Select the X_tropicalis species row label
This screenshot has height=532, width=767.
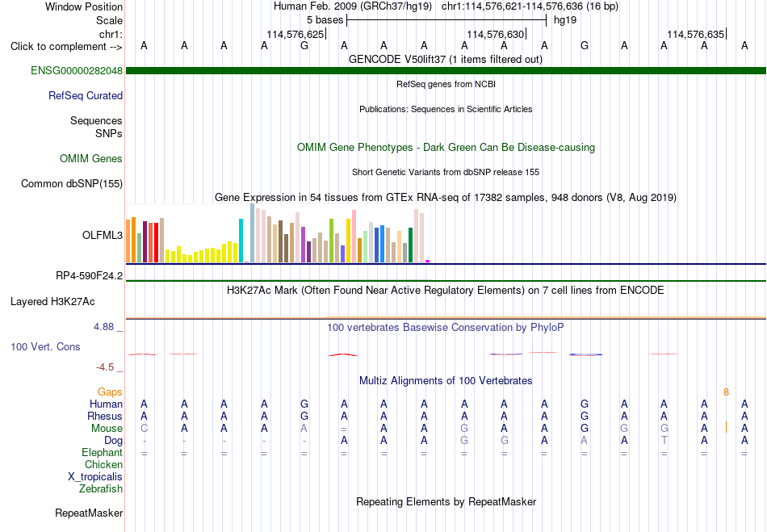click(95, 477)
